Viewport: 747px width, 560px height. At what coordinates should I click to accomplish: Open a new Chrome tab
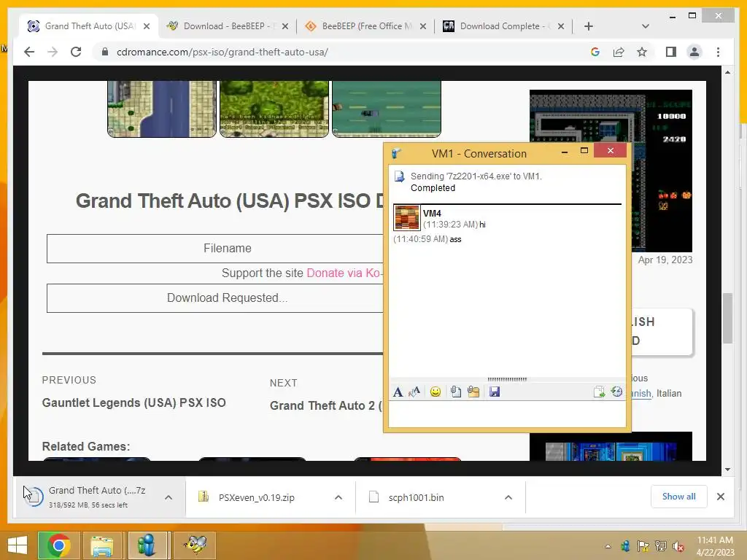pyautogui.click(x=589, y=26)
